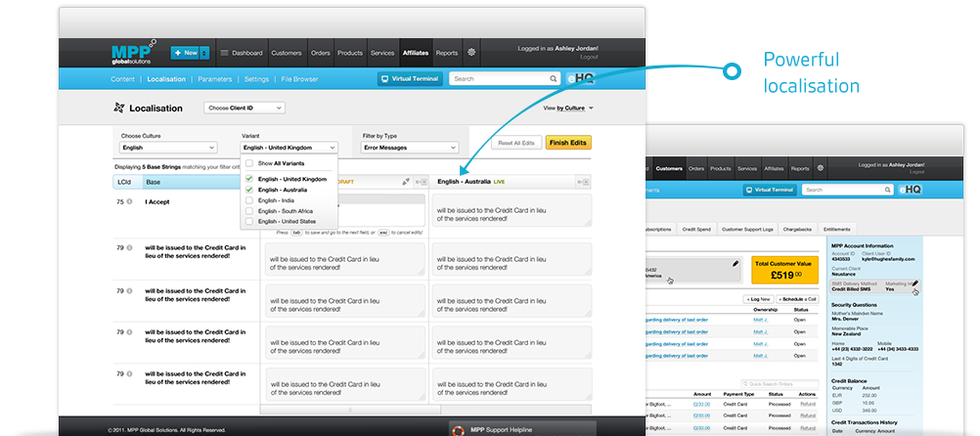Open the Dashboard menu item
Viewport: 980px width, 436px height.
pos(242,53)
